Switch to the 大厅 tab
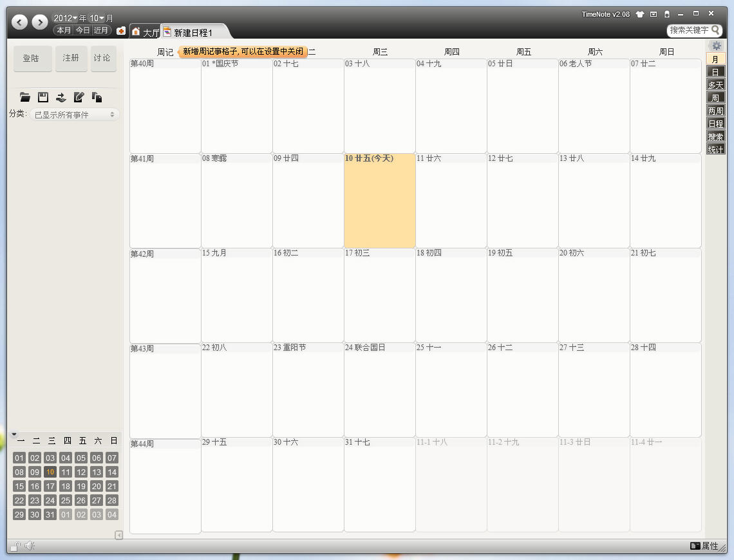The height and width of the screenshot is (560, 734). pyautogui.click(x=145, y=32)
